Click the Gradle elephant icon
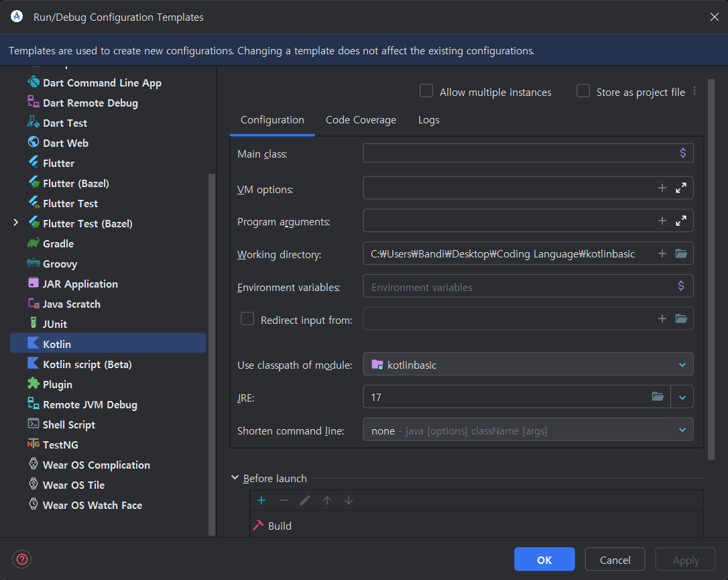The height and width of the screenshot is (580, 728). point(34,243)
